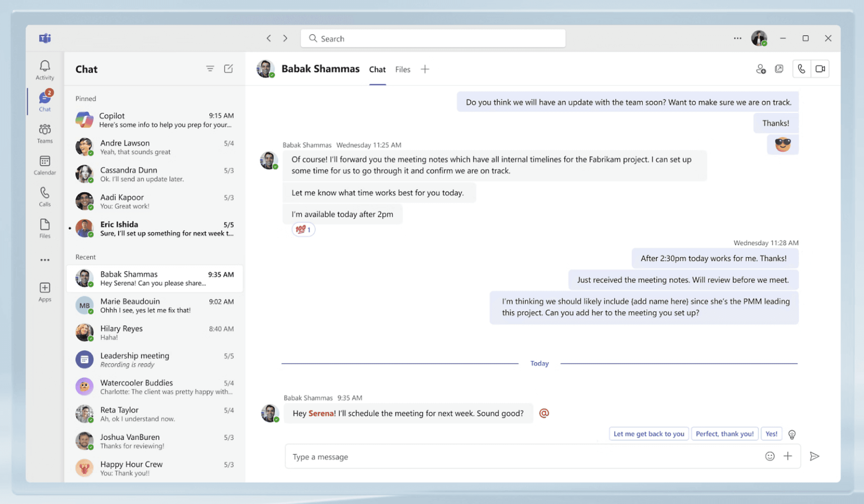Send the message with arrow icon
Image resolution: width=864 pixels, height=504 pixels.
pyautogui.click(x=814, y=456)
